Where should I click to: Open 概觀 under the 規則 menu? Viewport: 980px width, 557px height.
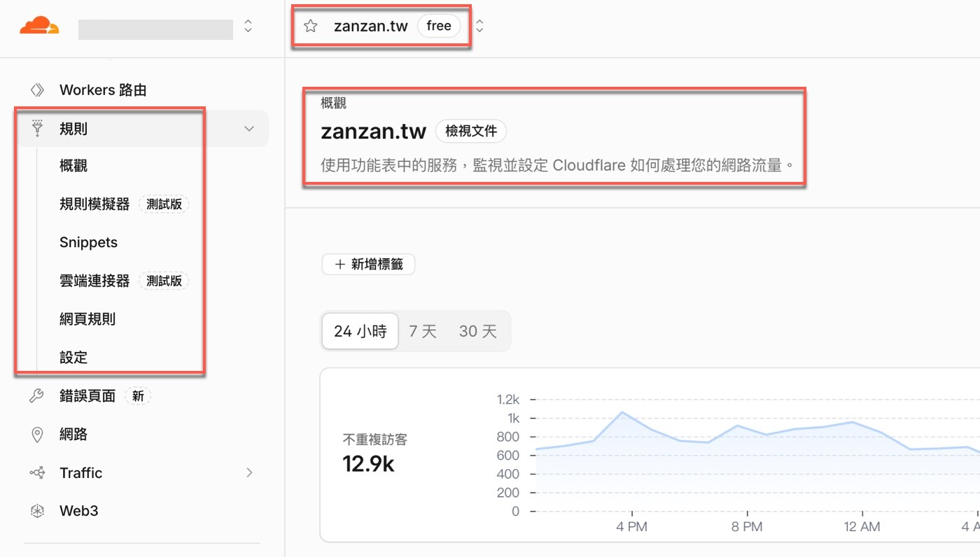click(73, 167)
